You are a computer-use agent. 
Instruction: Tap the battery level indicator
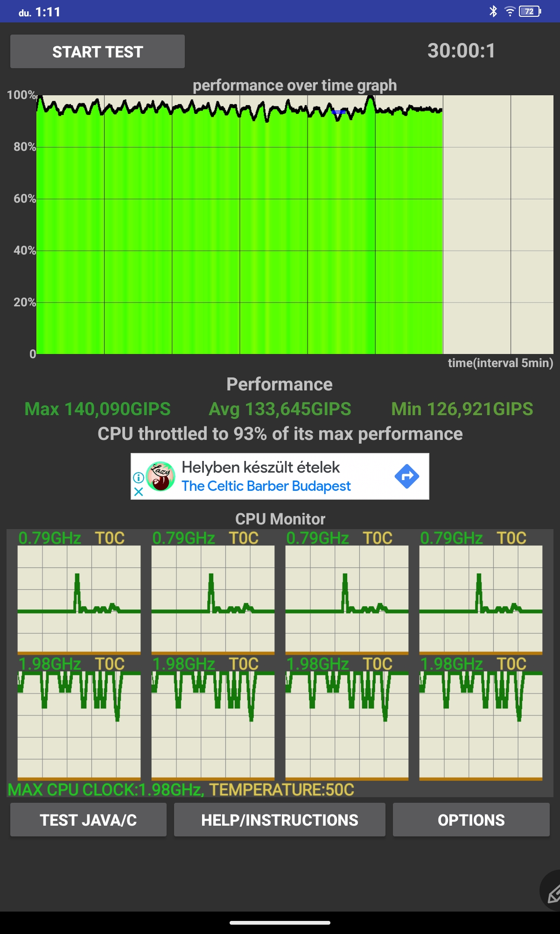[x=530, y=11]
